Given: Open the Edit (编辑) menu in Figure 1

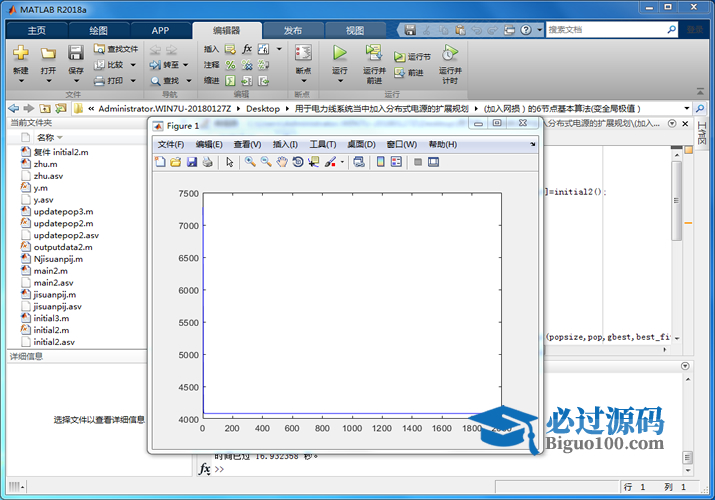Looking at the screenshot, I should [x=209, y=144].
